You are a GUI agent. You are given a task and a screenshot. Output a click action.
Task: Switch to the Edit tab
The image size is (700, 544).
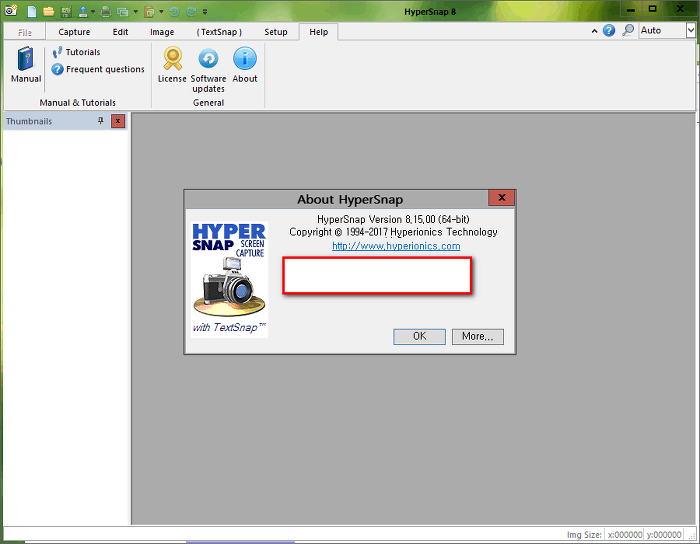(x=121, y=32)
